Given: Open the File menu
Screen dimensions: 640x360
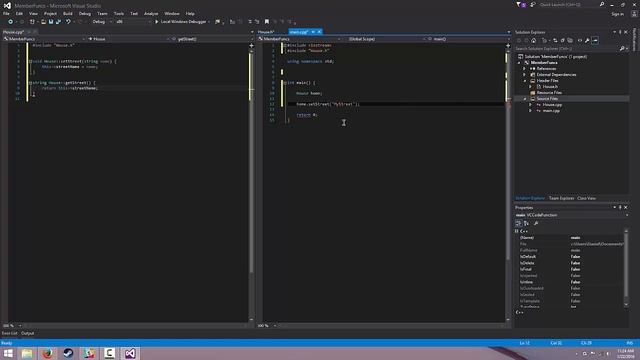Looking at the screenshot, I should (6, 13).
